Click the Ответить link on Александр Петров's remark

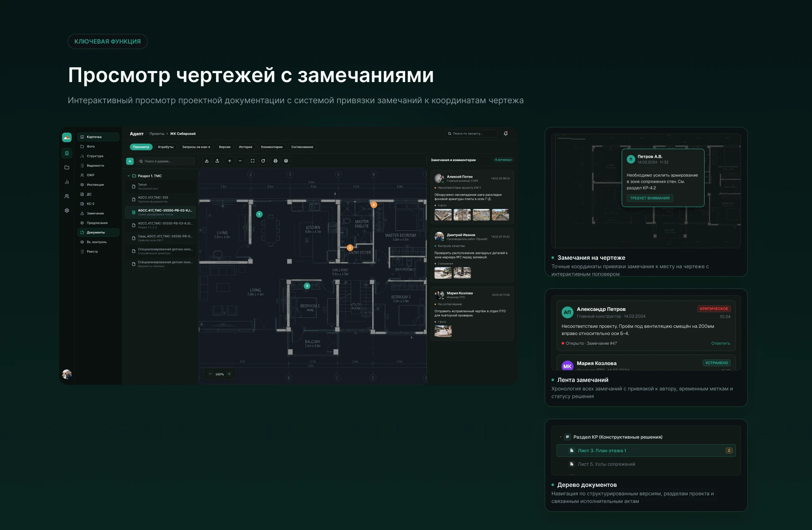(721, 343)
